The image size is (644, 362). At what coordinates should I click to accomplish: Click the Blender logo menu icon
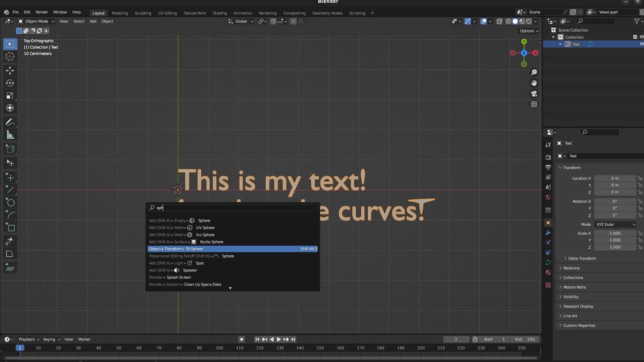6,12
